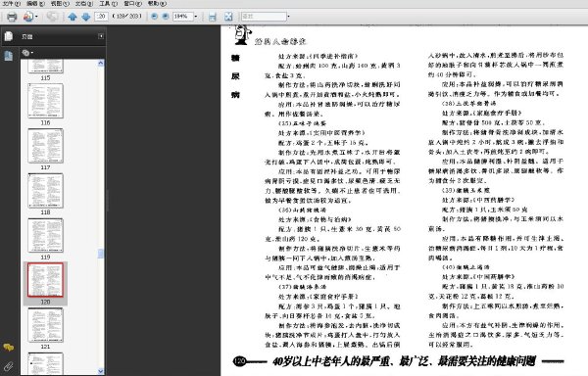Go to next page with the down arrow
The width and height of the screenshot is (588, 376).
click(86, 17)
